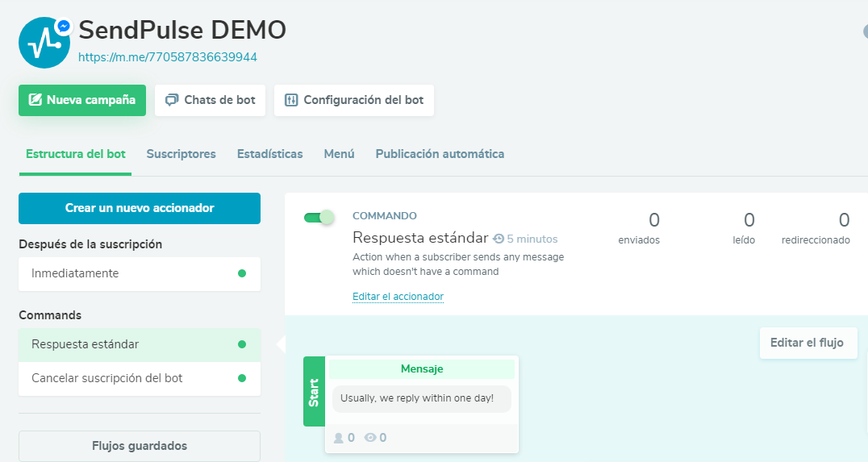Click the sliders icon in Configuración del bot
868x462 pixels.
click(x=291, y=100)
